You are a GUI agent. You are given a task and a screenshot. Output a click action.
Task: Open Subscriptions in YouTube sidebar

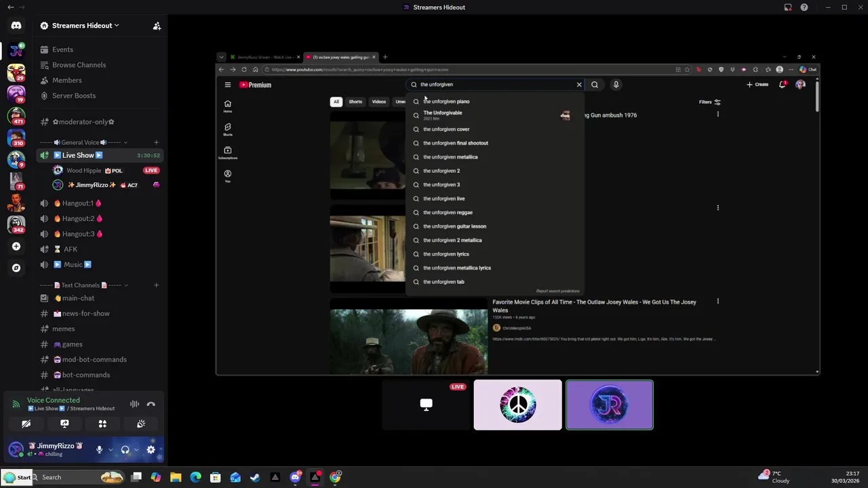click(x=228, y=152)
